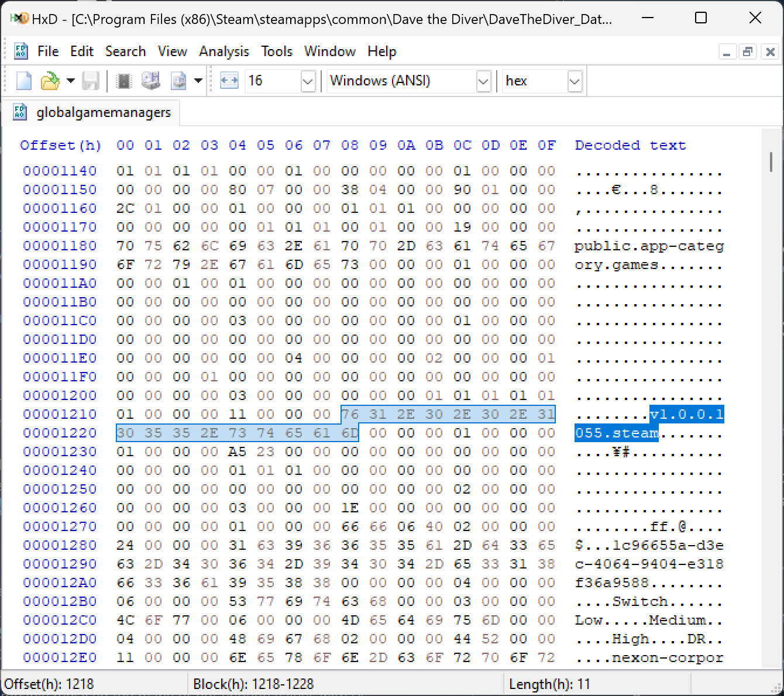Open the Analysis menu
The width and height of the screenshot is (784, 696).
[224, 51]
